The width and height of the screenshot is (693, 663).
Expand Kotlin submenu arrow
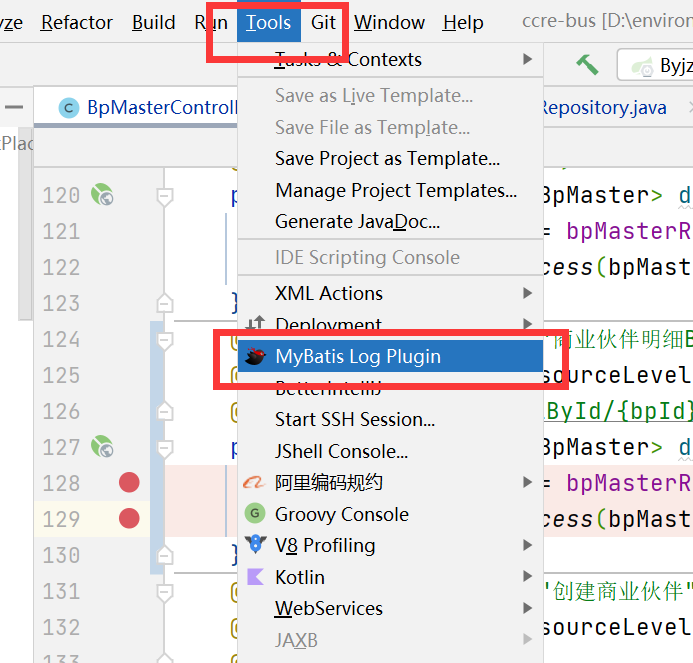(x=527, y=576)
